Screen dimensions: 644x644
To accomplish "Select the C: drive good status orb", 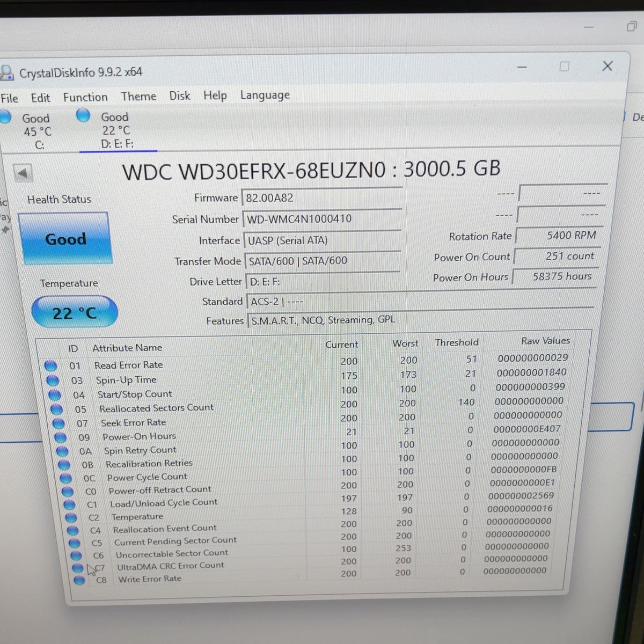I will click(4, 116).
